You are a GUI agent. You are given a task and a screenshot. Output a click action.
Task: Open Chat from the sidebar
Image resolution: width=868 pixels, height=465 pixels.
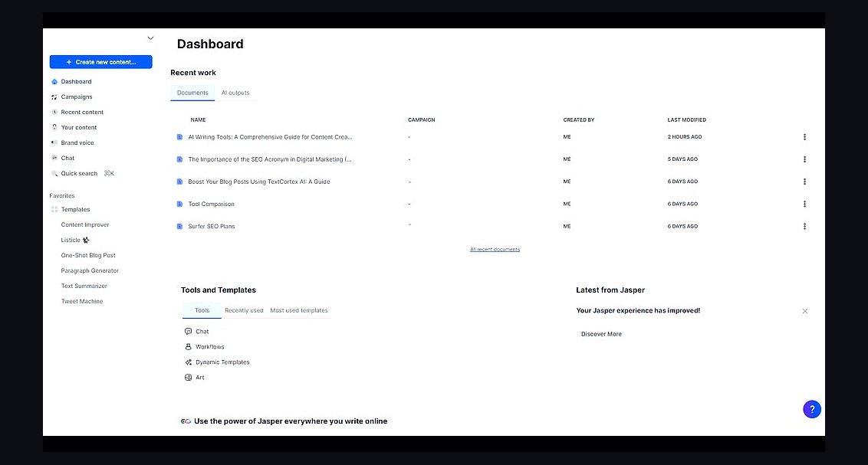[67, 158]
